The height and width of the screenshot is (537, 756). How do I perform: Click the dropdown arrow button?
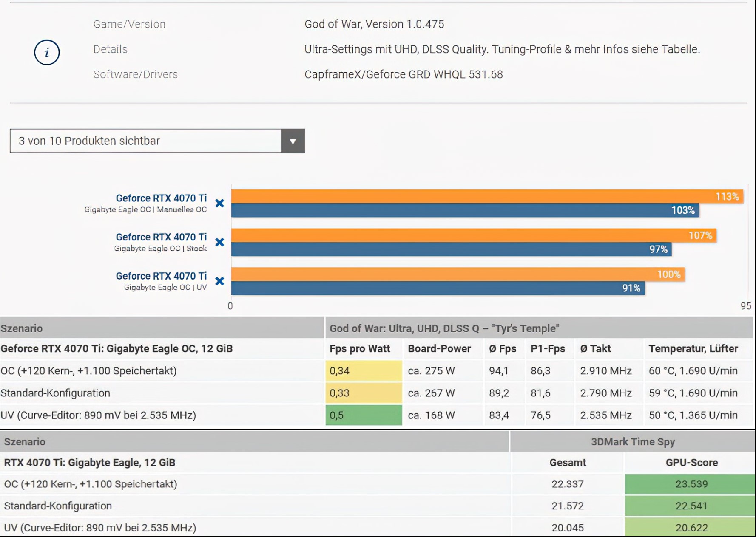click(x=293, y=141)
